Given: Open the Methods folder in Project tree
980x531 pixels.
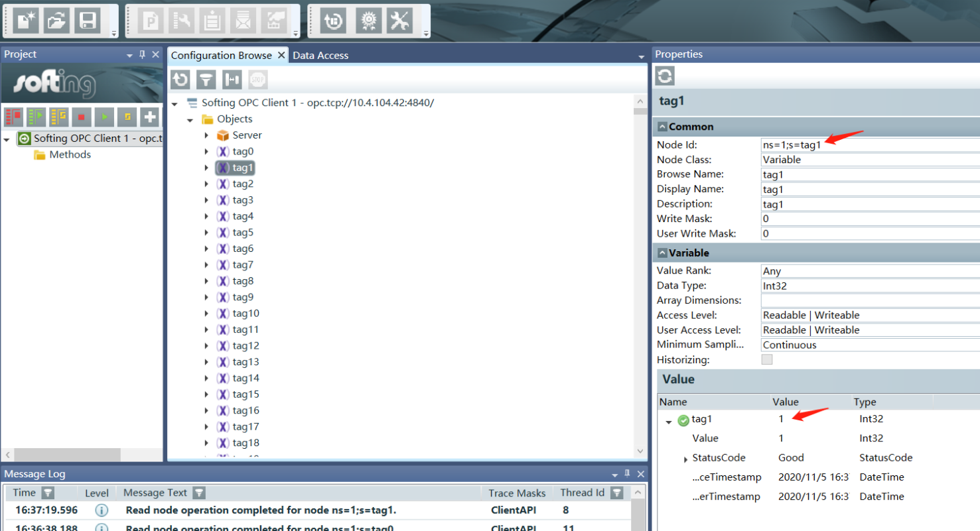Looking at the screenshot, I should [70, 155].
